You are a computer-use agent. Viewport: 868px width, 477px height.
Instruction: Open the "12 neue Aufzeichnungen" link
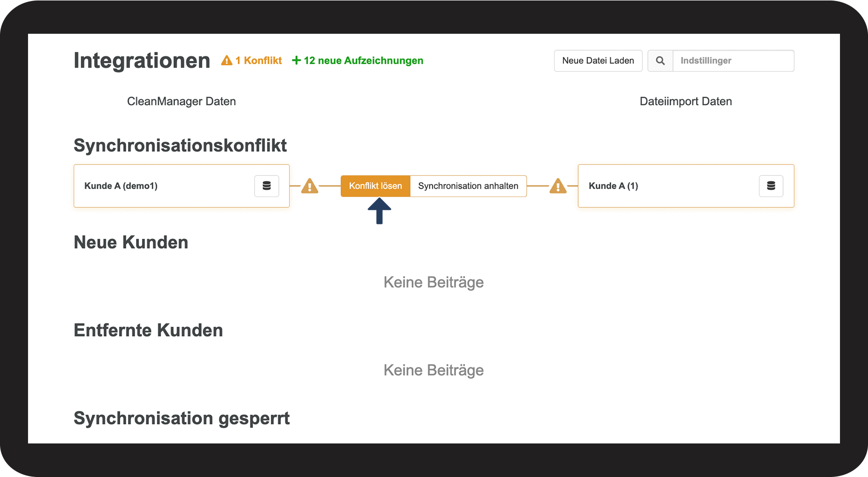[363, 60]
